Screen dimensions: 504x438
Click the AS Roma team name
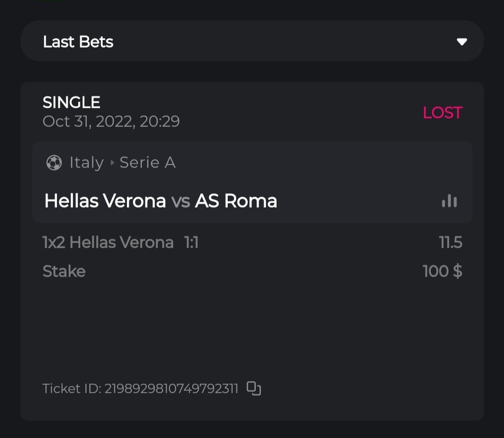(236, 201)
